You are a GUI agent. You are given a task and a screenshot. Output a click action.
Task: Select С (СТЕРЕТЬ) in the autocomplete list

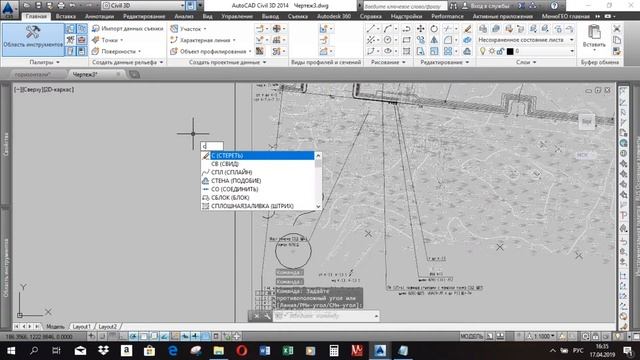click(x=258, y=156)
